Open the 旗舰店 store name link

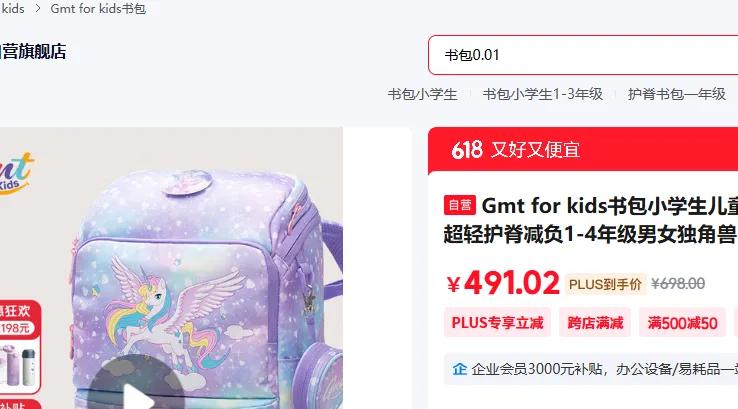[33, 52]
